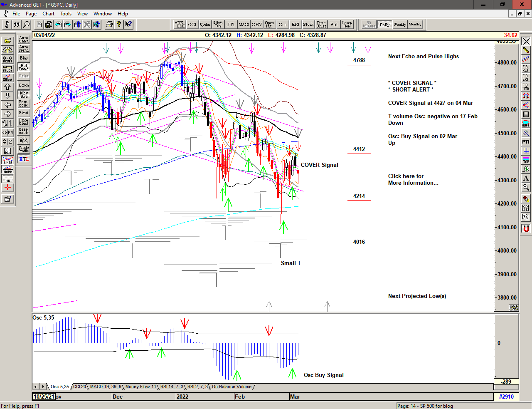The image size is (532, 409).
Task: Open the MOB tool
Action: click(526, 160)
